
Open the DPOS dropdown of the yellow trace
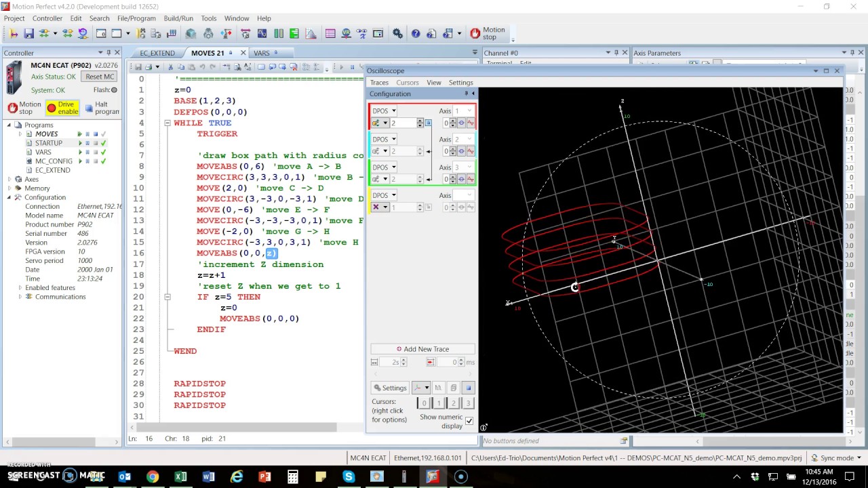(x=383, y=196)
